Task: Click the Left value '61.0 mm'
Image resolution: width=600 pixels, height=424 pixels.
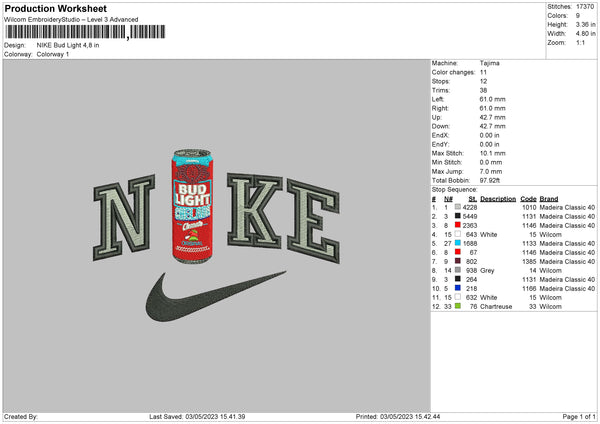Action: [x=492, y=99]
